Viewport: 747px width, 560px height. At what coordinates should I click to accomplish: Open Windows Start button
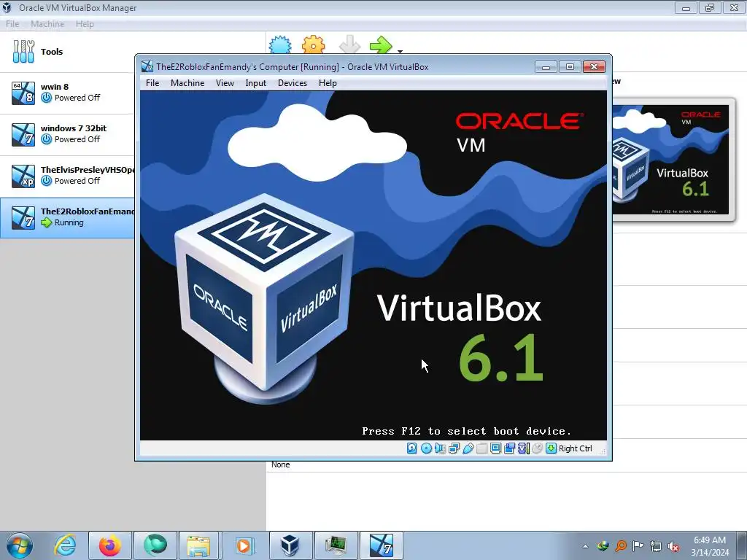coord(20,545)
